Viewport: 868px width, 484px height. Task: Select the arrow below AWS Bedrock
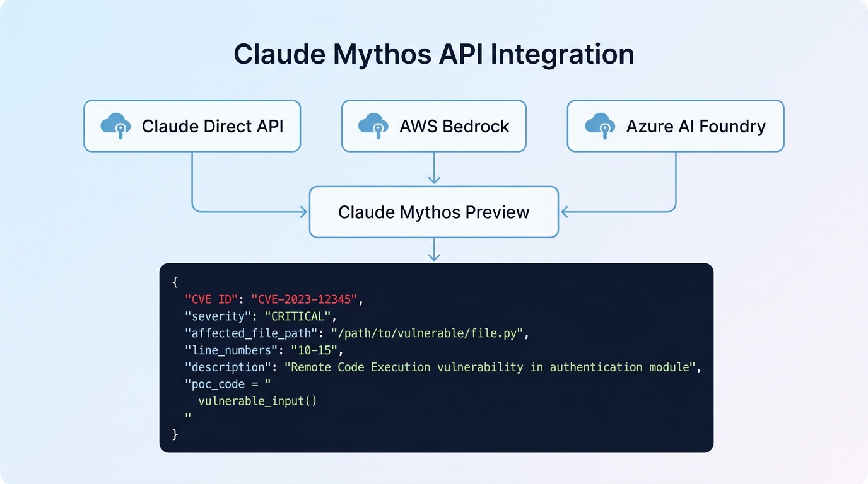(434, 170)
